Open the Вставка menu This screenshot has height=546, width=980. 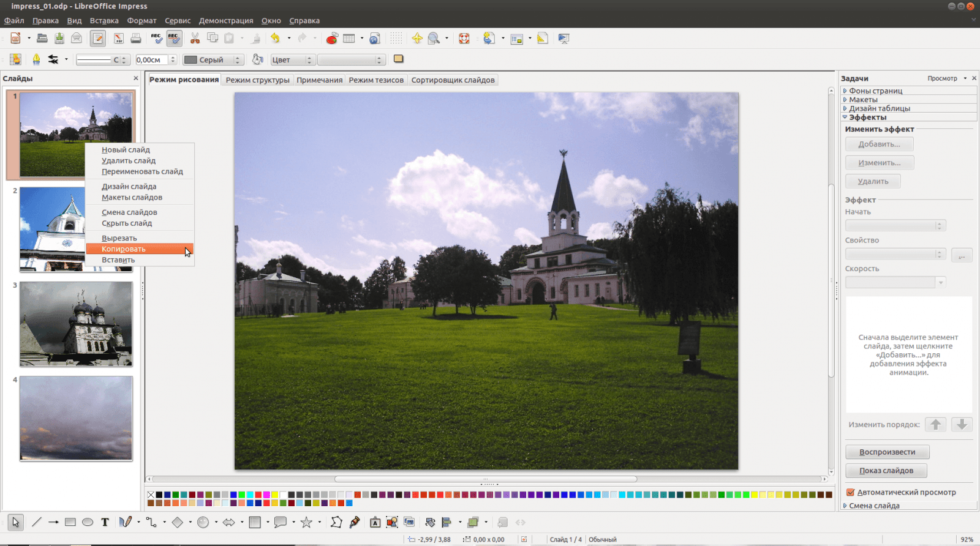[104, 21]
